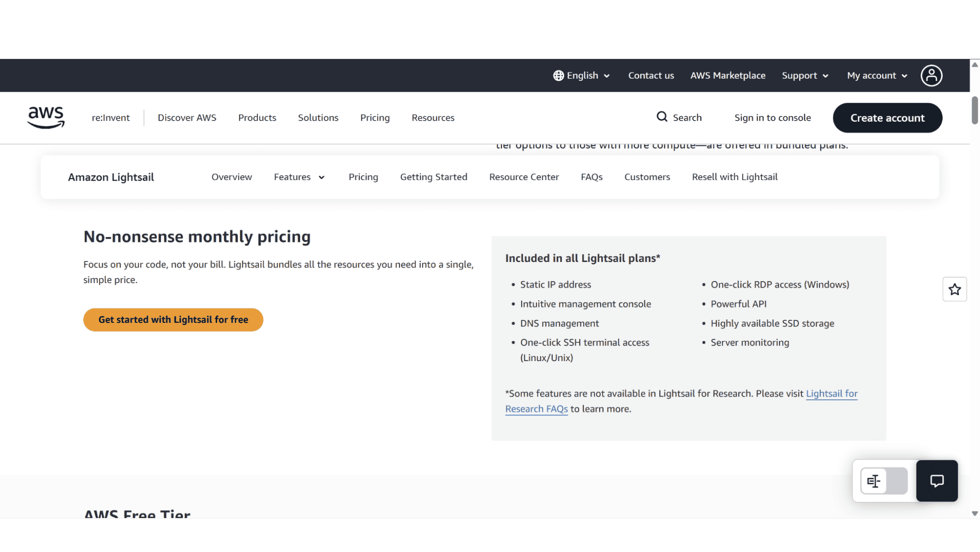The image size is (980, 552).
Task: Open the Discover AWS menu
Action: tap(187, 118)
